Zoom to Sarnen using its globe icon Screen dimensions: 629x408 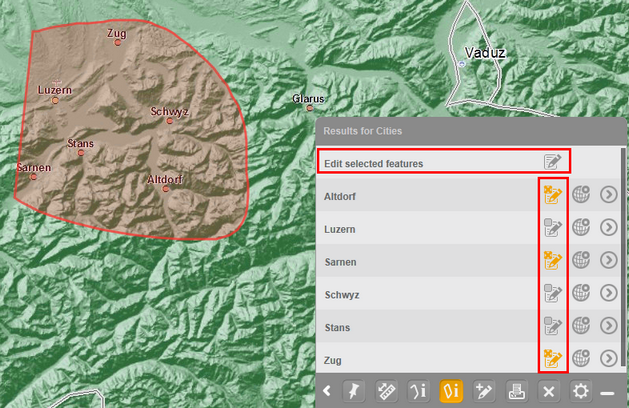click(x=581, y=260)
